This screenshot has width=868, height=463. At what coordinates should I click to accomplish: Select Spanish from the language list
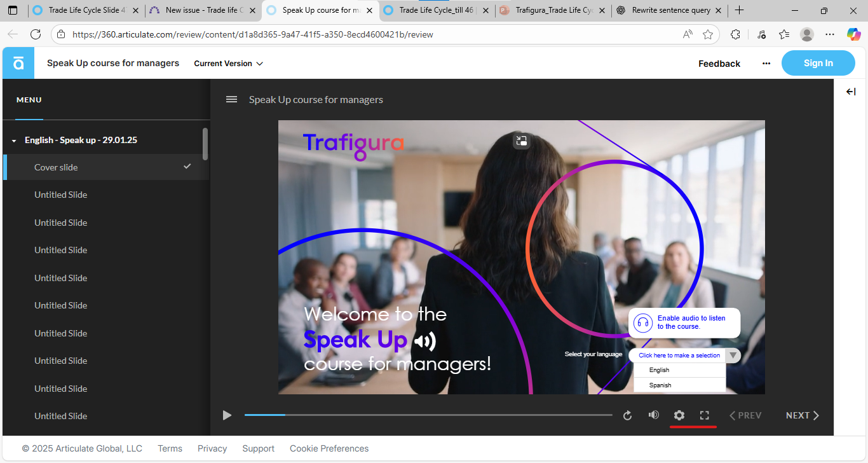tap(660, 385)
